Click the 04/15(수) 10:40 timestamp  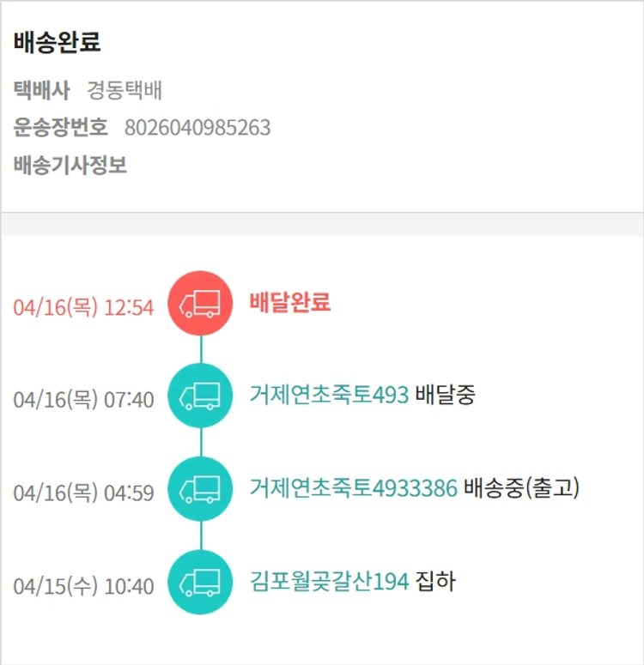point(83,587)
